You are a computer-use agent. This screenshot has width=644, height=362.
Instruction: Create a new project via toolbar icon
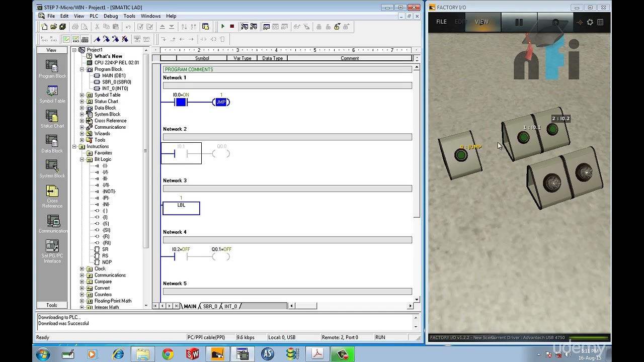[44, 27]
